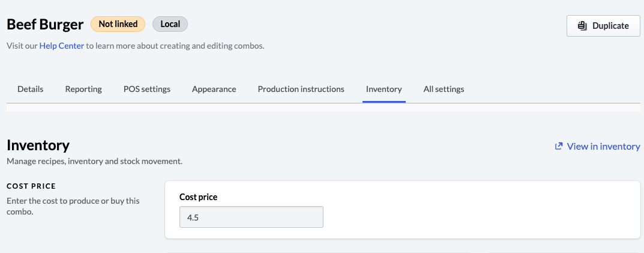644x253 pixels.
Task: Click the Cost price input showing 4.5
Action: (251, 218)
